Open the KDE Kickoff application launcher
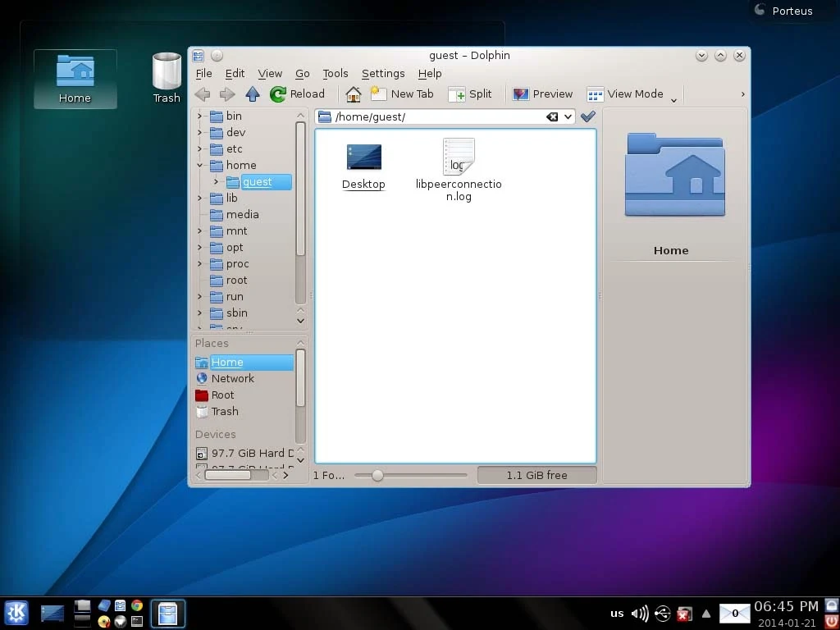The width and height of the screenshot is (840, 630). [x=16, y=613]
